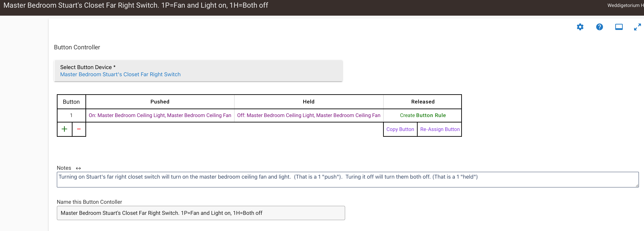Open Master Bedroom Stuart's Closet Far Right Switch link
This screenshot has height=231, width=644.
click(x=120, y=75)
